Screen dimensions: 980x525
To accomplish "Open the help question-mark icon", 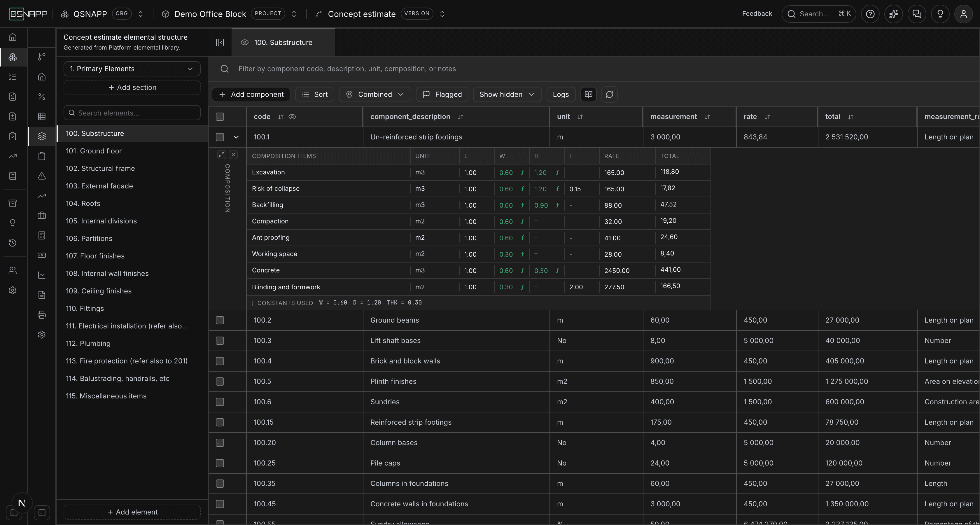I will tap(870, 14).
